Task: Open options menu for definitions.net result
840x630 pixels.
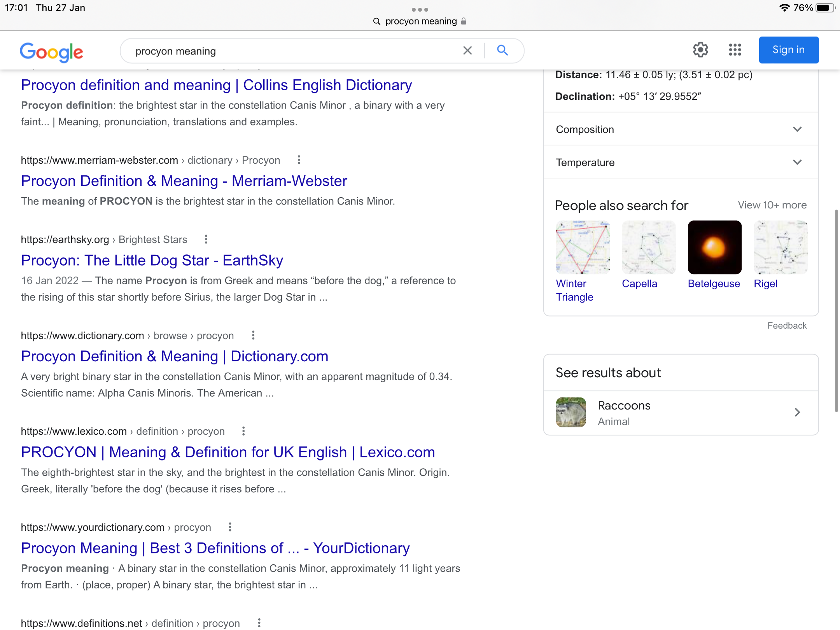Action: click(259, 623)
